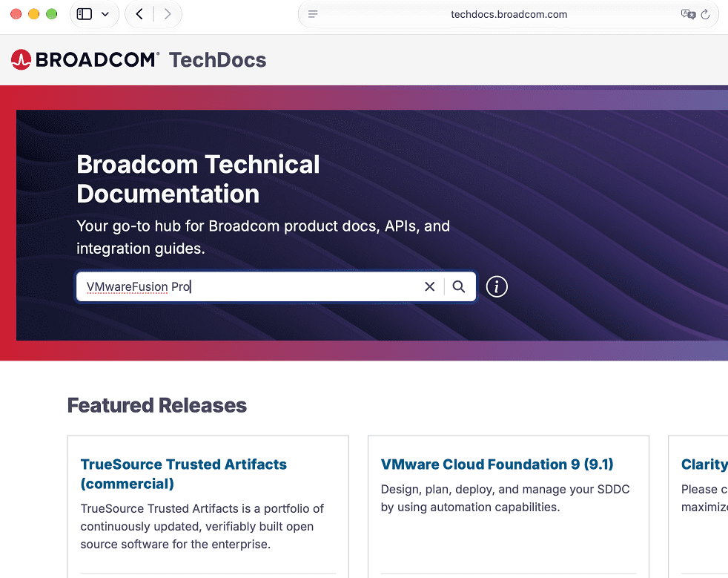Image resolution: width=728 pixels, height=578 pixels.
Task: Click the 'Your go-to hub' tagline text
Action: point(263,237)
